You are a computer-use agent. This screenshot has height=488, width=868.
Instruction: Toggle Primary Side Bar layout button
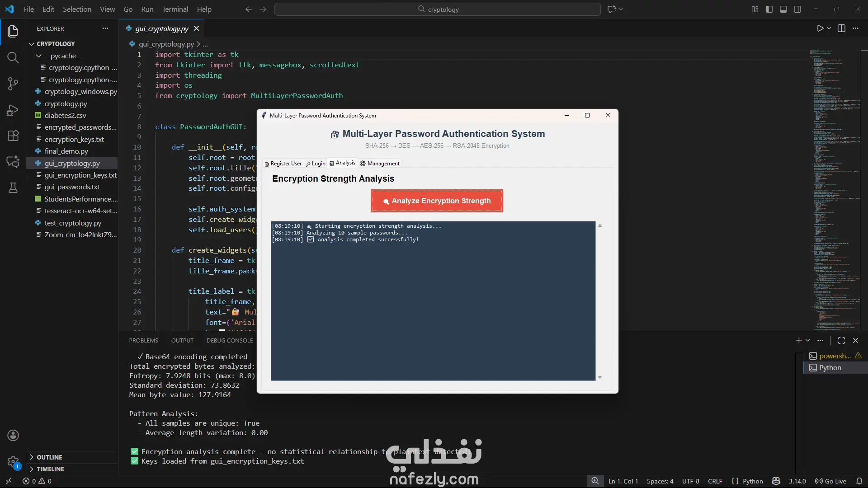[769, 9]
